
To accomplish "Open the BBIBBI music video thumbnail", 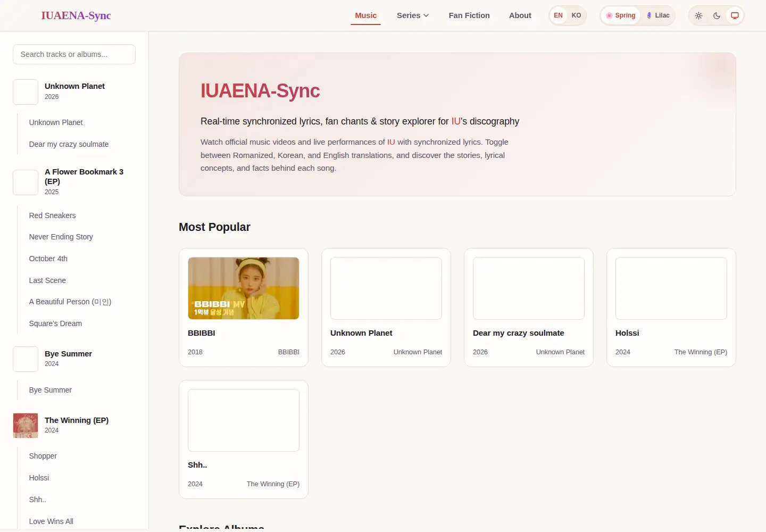I will click(244, 288).
